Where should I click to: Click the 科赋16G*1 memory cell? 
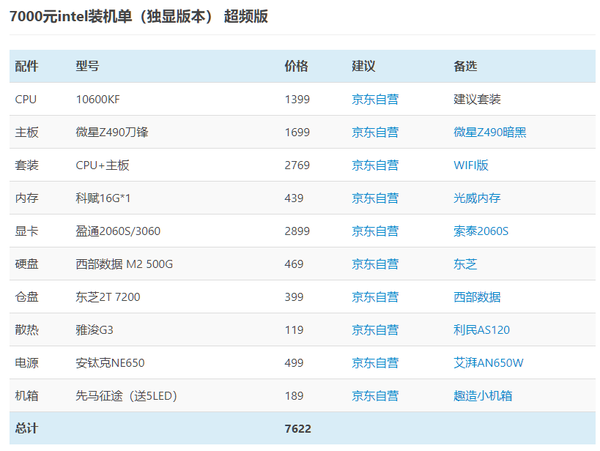pyautogui.click(x=103, y=198)
